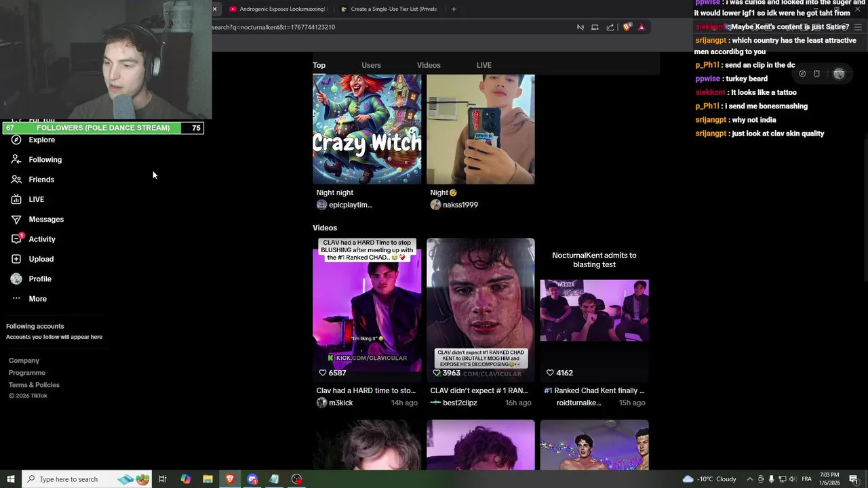Open Copilot from the taskbar
Image resolution: width=868 pixels, height=488 pixels.
tap(185, 479)
